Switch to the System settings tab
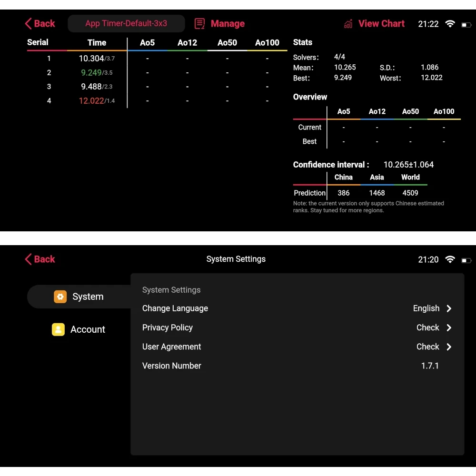476x476 pixels. 79,297
